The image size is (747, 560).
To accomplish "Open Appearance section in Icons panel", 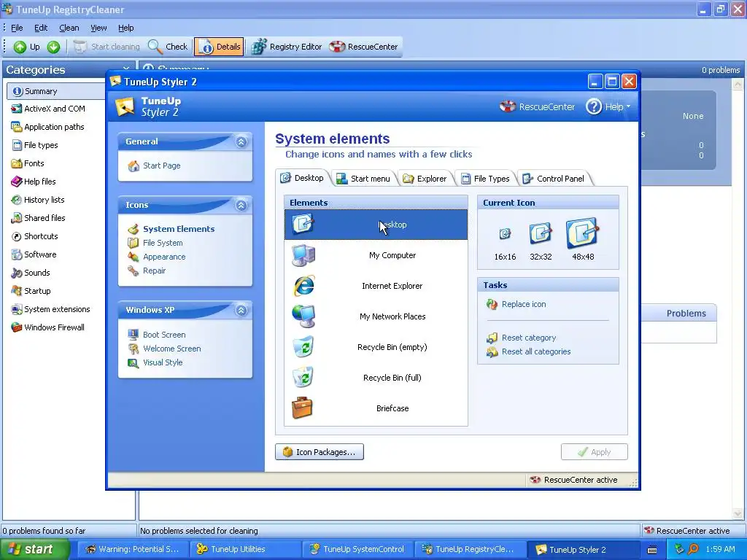I will coord(157,257).
